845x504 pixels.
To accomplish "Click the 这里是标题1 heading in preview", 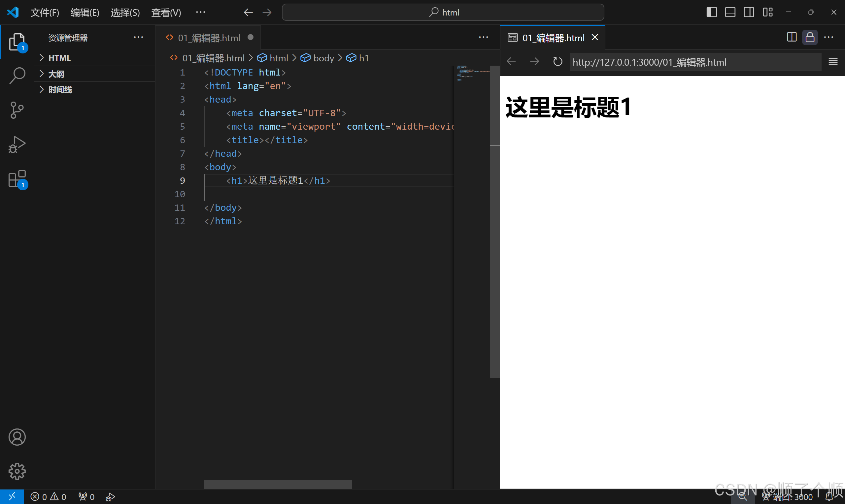I will [568, 107].
